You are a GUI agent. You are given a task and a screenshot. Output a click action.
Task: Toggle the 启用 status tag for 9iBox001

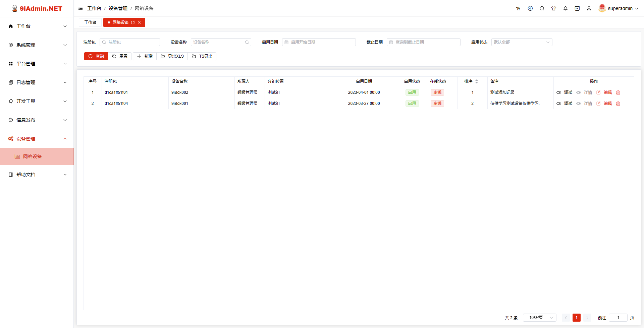412,104
